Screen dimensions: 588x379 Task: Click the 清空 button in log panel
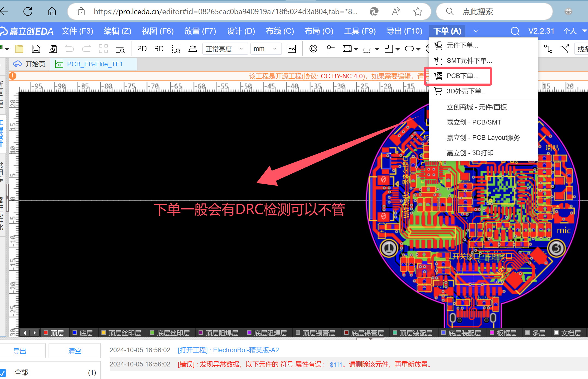point(74,351)
